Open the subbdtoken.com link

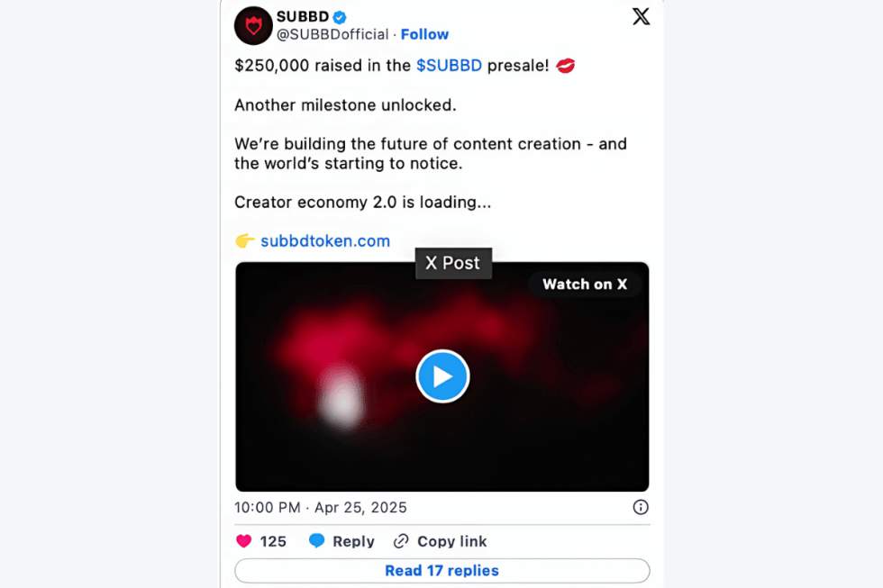(325, 241)
